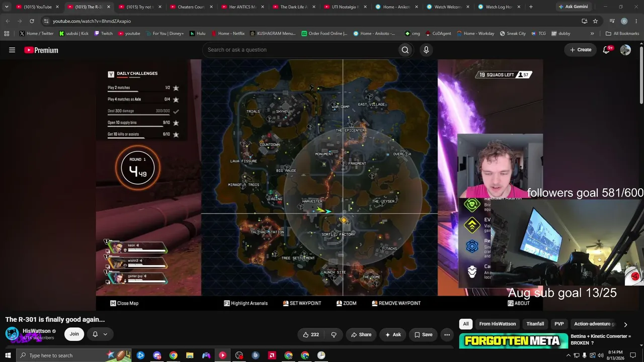Open the tab search dropdown in Chrome
The image size is (644, 362).
(x=7, y=7)
